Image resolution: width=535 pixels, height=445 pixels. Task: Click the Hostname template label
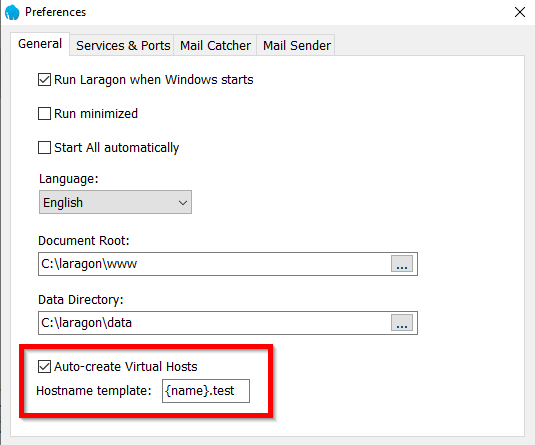click(93, 391)
